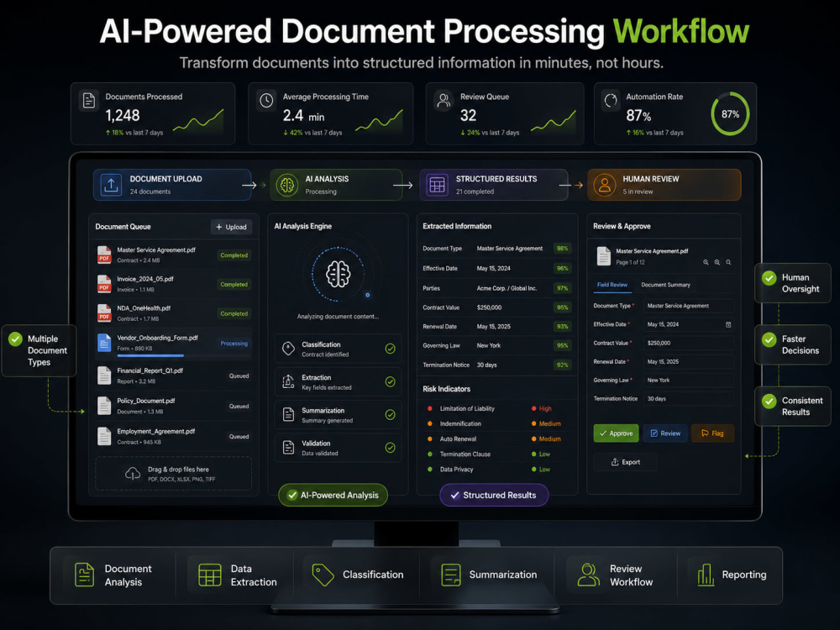Click the Human Oversight green checkmark

[769, 277]
